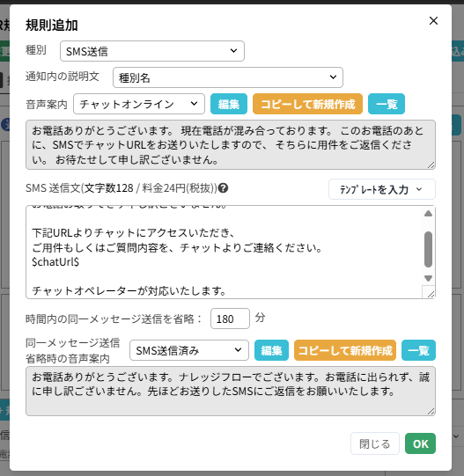Screen dimensions: 464x476
Task: Click the lower 一覧 button beside SMS送信済み
Action: (418, 350)
